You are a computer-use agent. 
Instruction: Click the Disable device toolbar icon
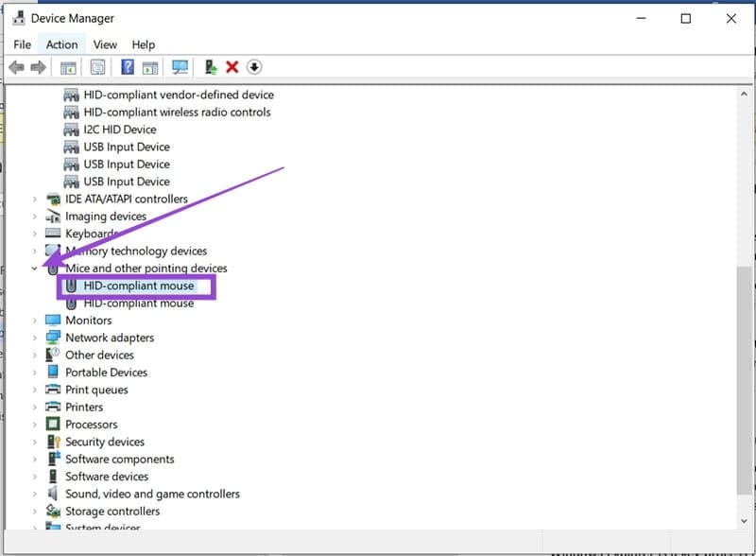click(x=251, y=66)
